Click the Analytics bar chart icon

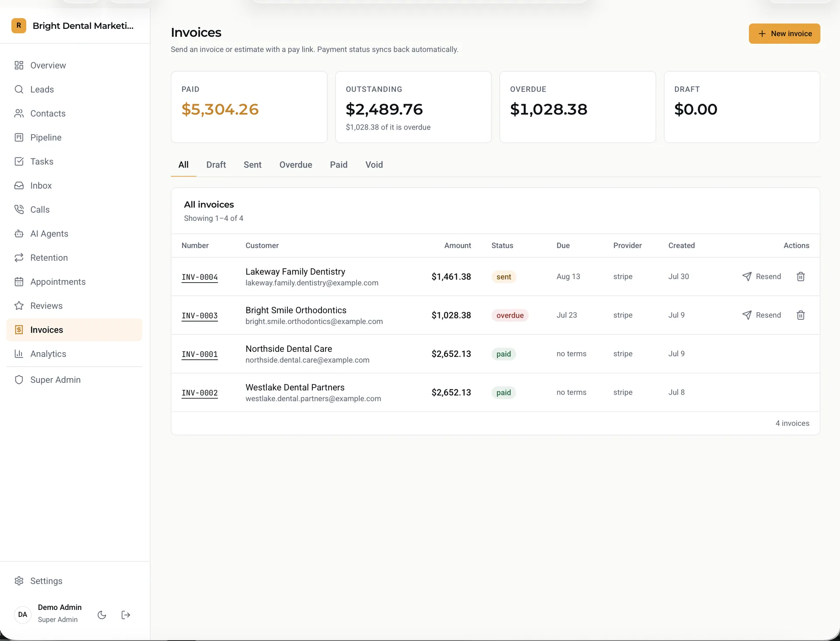pos(19,354)
